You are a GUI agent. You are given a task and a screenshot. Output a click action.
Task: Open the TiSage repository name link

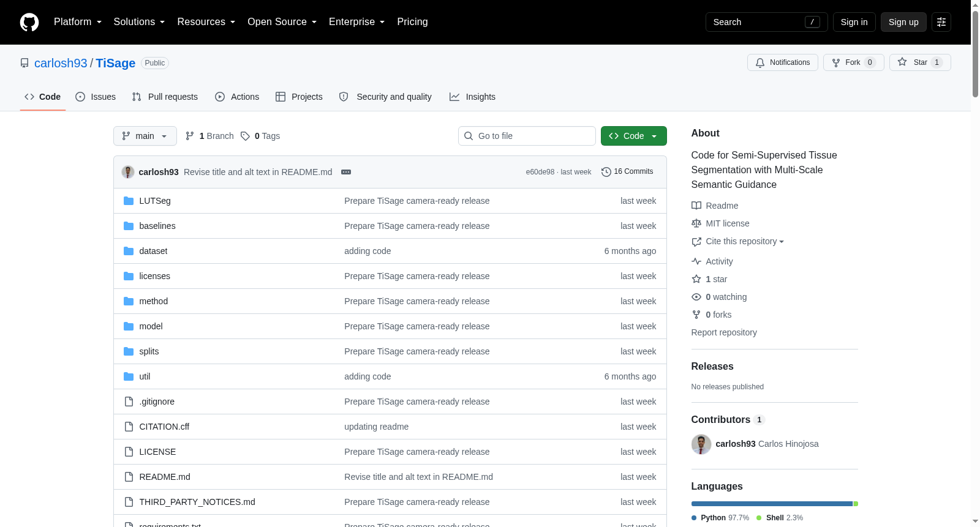tap(115, 63)
